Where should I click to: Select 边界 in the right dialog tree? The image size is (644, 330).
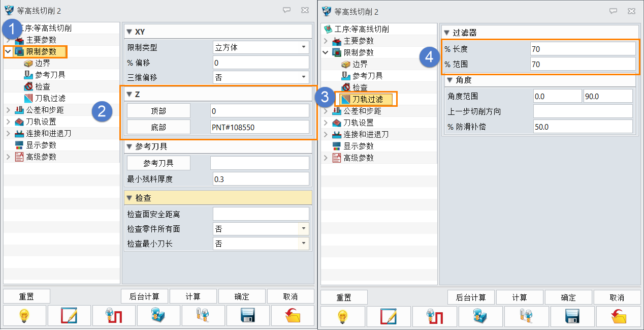(x=360, y=64)
